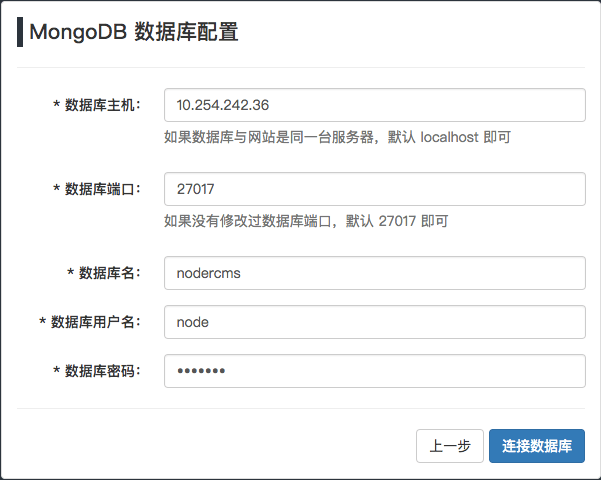The width and height of the screenshot is (601, 480).
Task: Click the * 数据库密码: label
Action: coord(97,371)
